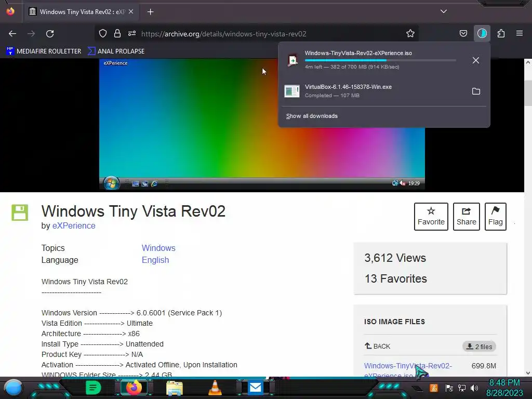This screenshot has width=532, height=399.
Task: Click the 699.8M file size text
Action: click(484, 366)
